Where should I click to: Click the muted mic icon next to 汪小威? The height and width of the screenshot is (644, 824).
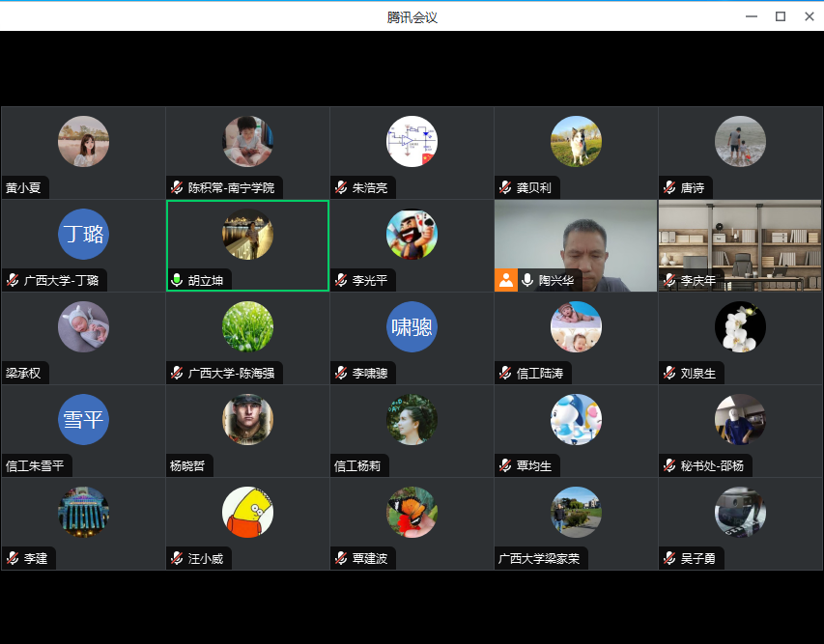click(177, 559)
